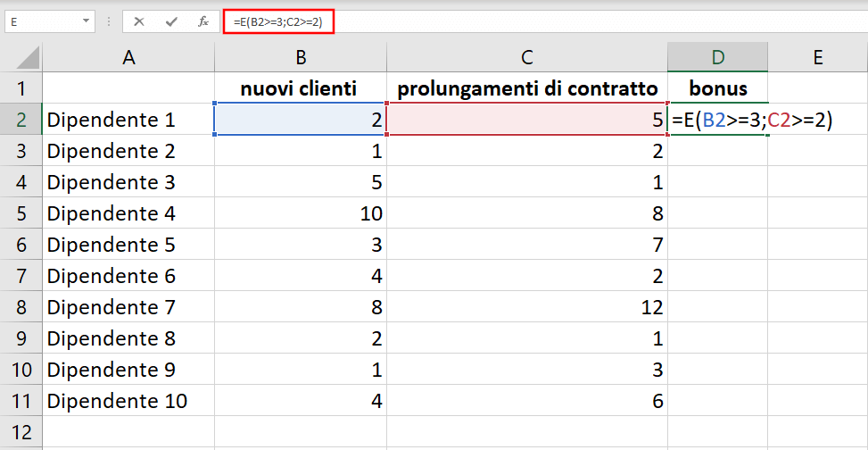
Task: Select all cells with corner triangle
Action: (x=21, y=57)
